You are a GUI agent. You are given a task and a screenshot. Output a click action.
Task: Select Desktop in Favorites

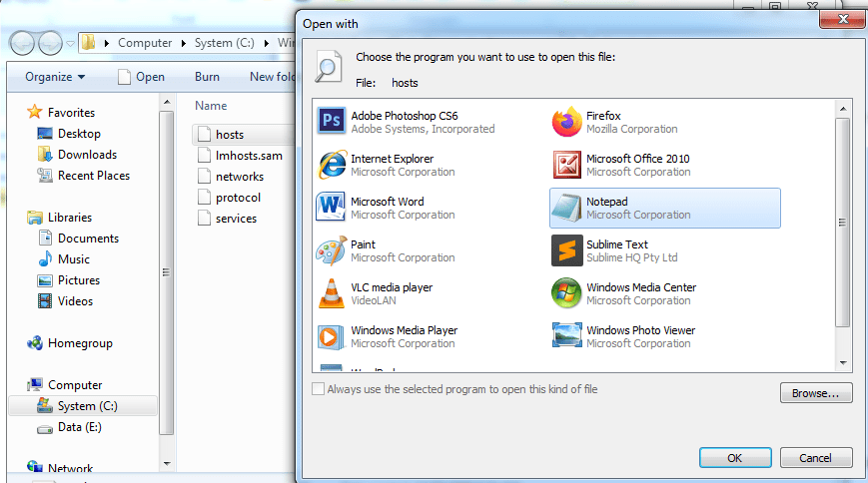pyautogui.click(x=79, y=134)
